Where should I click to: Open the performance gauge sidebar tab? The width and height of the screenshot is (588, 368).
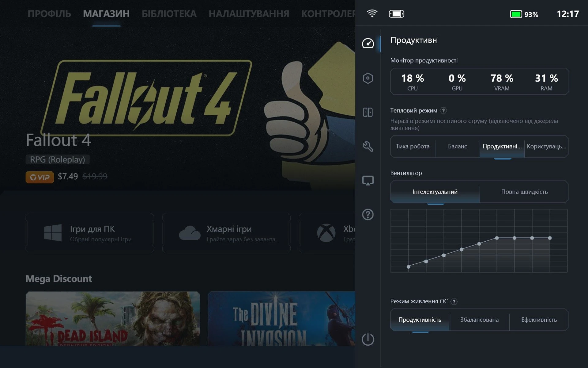click(x=368, y=44)
